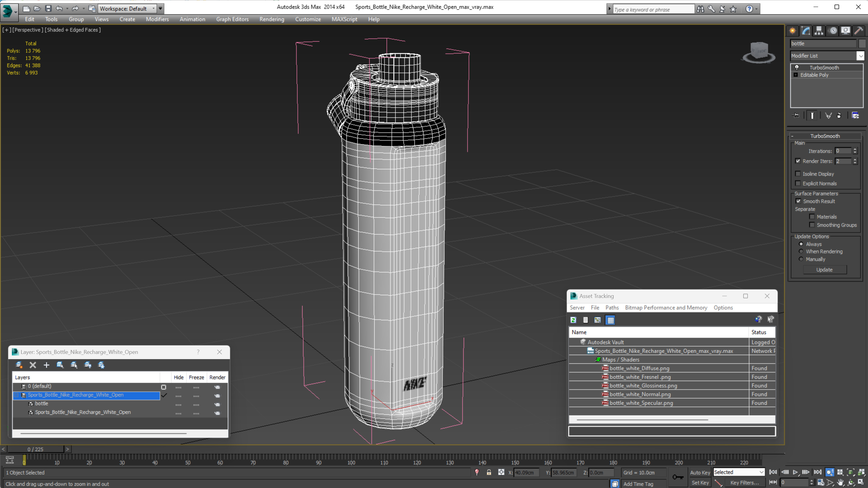
Task: Enable Separate by Smoothing Groups checkbox
Action: [x=812, y=225]
